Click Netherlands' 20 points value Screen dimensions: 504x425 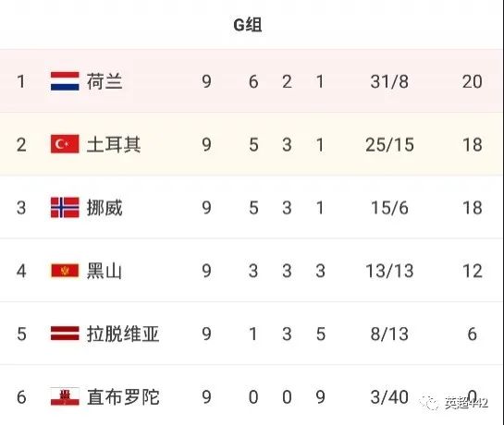pyautogui.click(x=473, y=81)
